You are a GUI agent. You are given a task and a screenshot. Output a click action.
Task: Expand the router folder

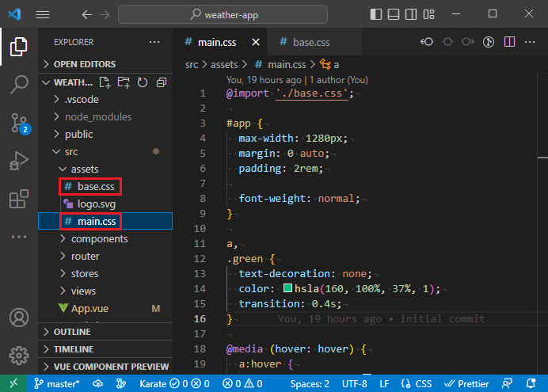point(105,257)
